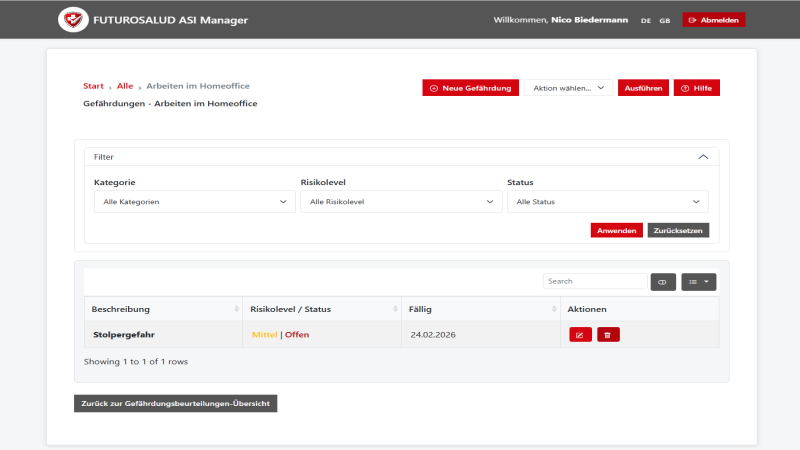Apply filters with Anwenden
Screen dimensions: 800x450
616,230
